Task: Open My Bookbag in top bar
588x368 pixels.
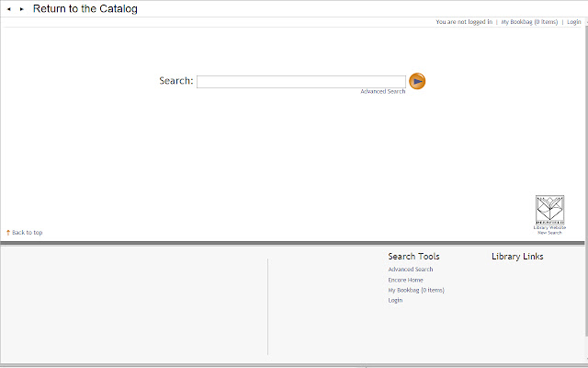Action: click(x=529, y=22)
